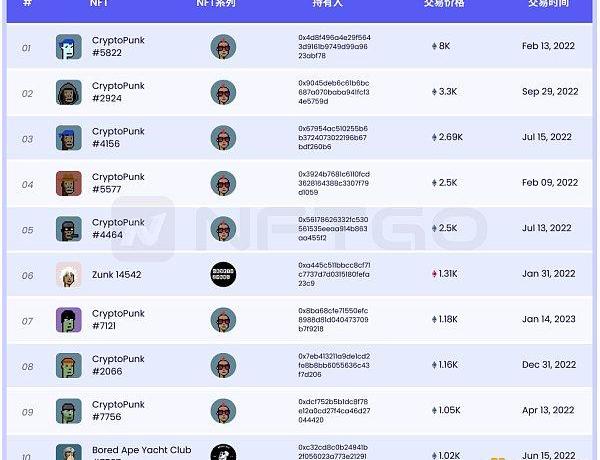This screenshot has width=600, height=460.
Task: Open the Bored Ape Yacht Club name link
Action: (140, 450)
